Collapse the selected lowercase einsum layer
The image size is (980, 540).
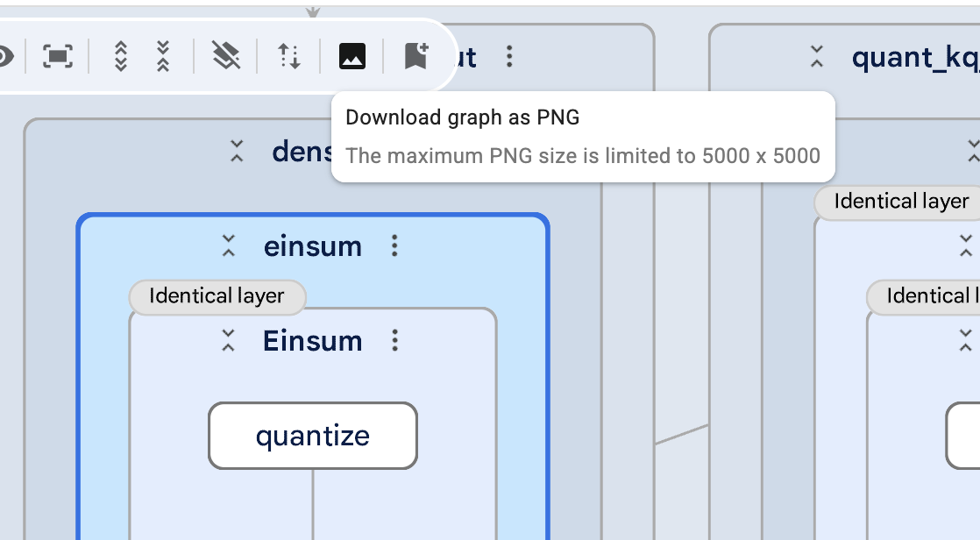pos(229,246)
